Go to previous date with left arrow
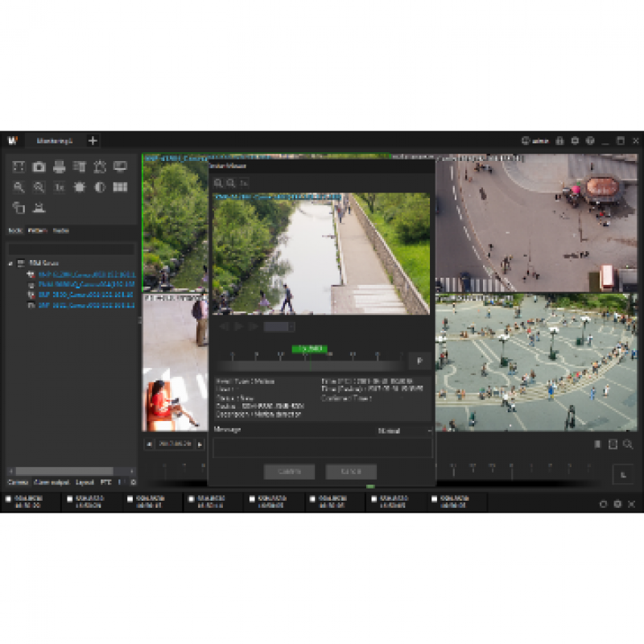This screenshot has height=644, width=644. [x=149, y=444]
